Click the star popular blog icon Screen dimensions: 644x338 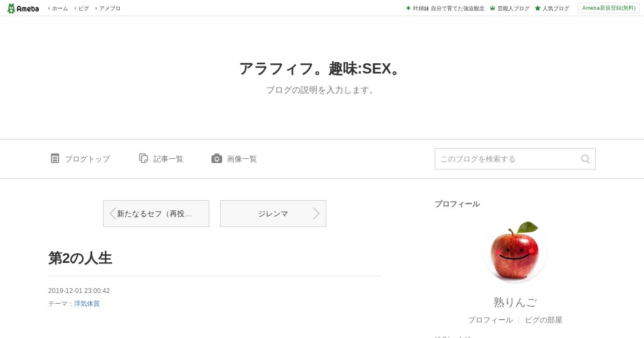tap(537, 8)
